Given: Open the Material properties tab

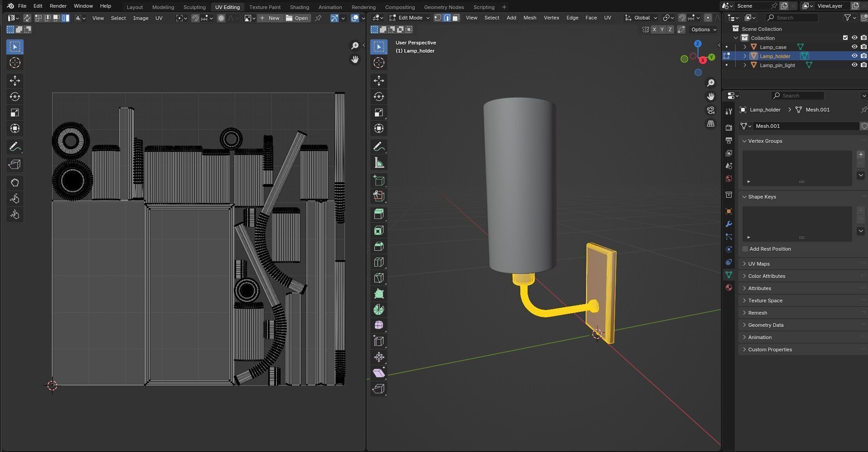Looking at the screenshot, I should tap(729, 287).
